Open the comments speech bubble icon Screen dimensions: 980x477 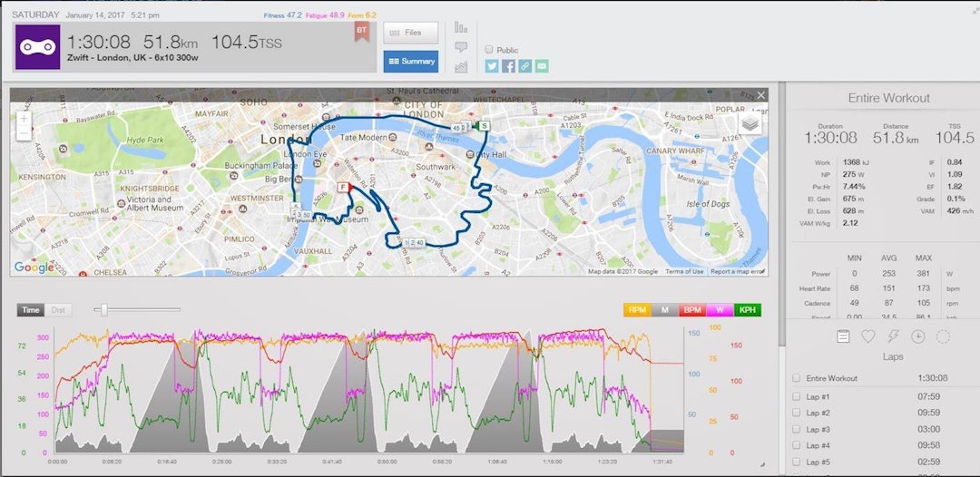coord(461,47)
